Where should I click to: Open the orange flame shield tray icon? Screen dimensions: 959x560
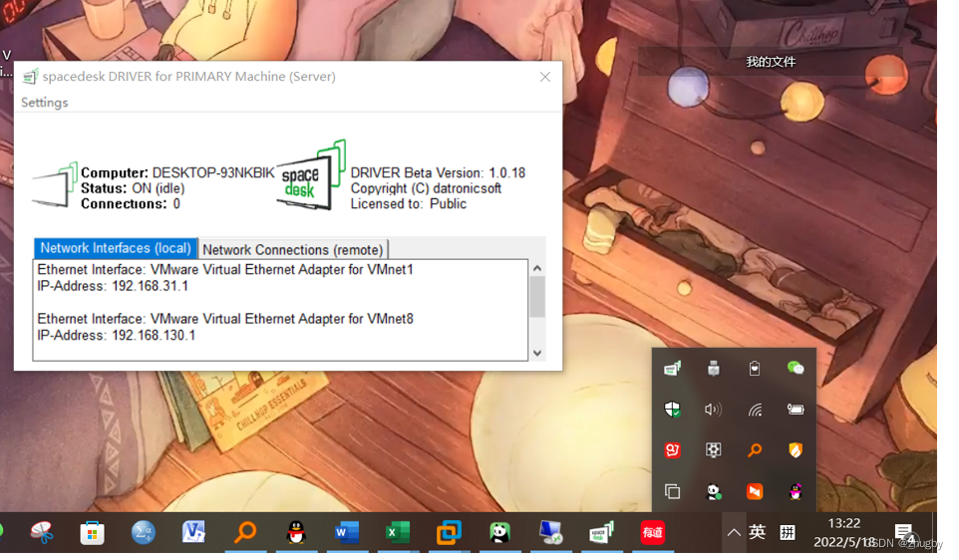[796, 450]
